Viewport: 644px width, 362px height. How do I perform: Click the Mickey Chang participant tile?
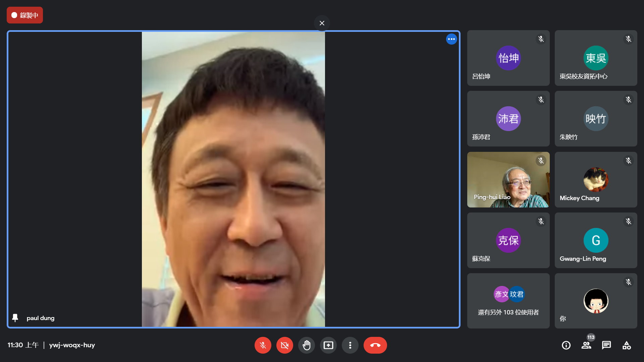coord(596,180)
